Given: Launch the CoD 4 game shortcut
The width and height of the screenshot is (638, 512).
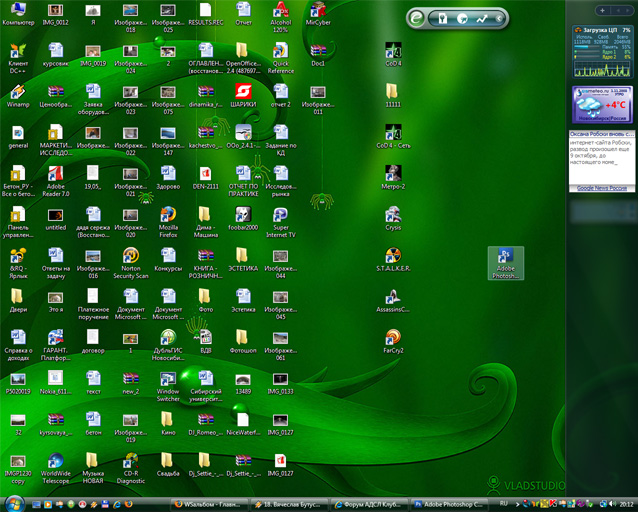Looking at the screenshot, I should click(x=393, y=55).
